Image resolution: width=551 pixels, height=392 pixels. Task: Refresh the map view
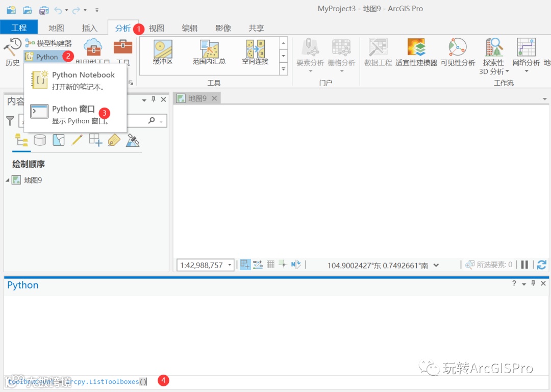(541, 265)
